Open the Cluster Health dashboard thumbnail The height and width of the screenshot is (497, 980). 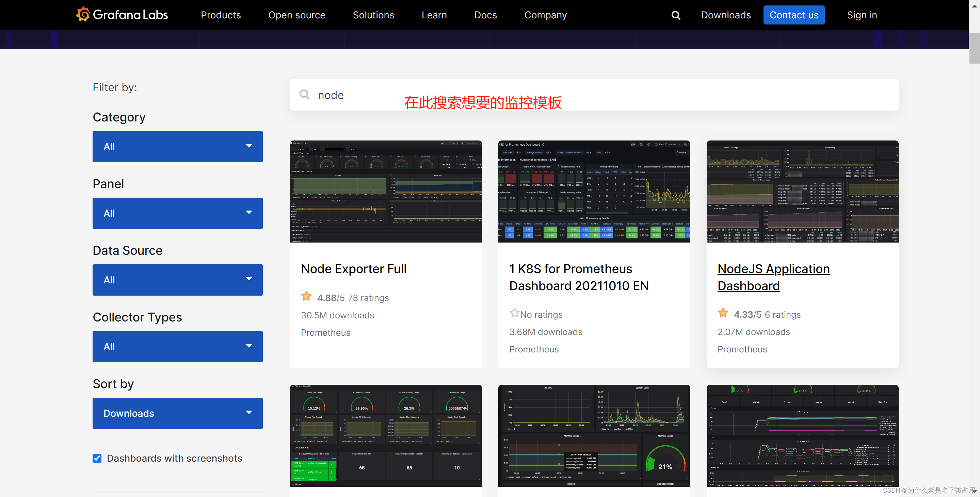click(386, 436)
